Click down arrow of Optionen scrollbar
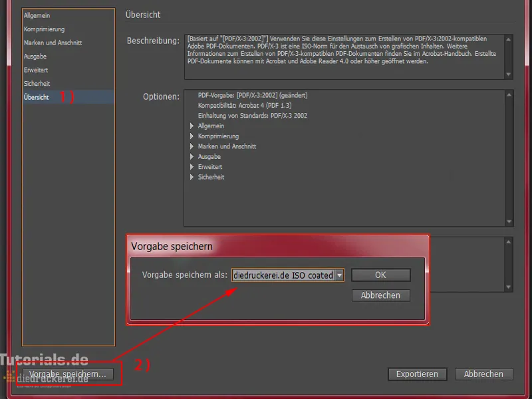This screenshot has height=399, width=532. (x=509, y=221)
